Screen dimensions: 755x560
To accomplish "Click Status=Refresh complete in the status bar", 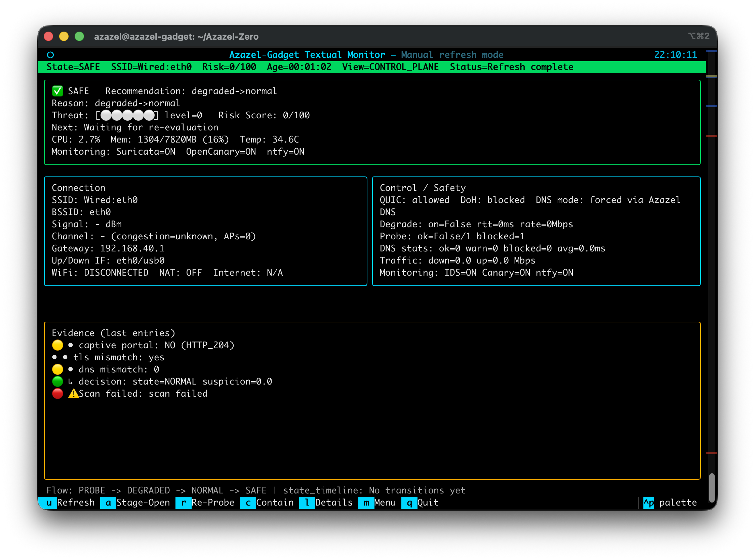I will click(x=512, y=67).
